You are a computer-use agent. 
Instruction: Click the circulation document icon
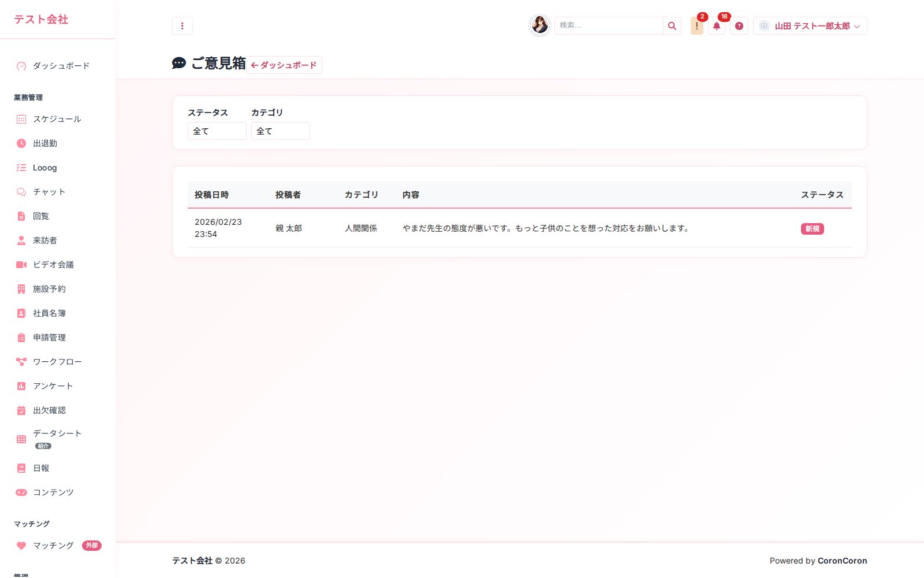coord(21,216)
